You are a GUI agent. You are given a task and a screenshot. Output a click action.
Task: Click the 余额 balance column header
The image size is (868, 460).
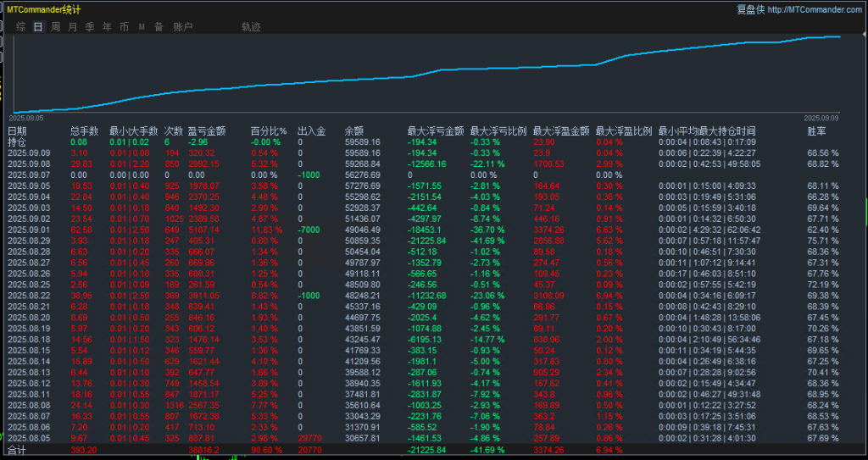(354, 131)
